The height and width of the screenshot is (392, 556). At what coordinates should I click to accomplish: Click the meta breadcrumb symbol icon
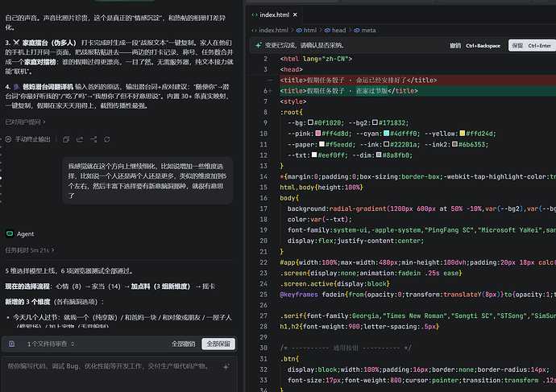coord(357,31)
